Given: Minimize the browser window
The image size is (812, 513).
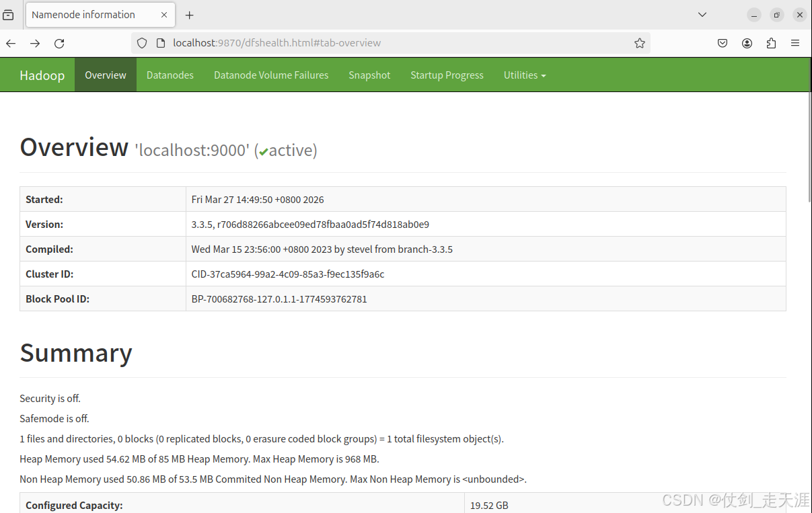Looking at the screenshot, I should point(754,15).
